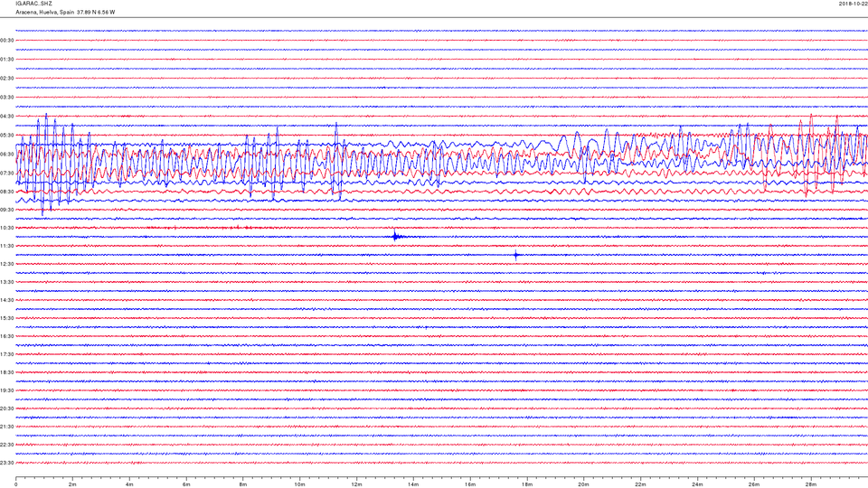The height and width of the screenshot is (488, 868).
Task: Click the 0 origin tick label
Action: 16,484
